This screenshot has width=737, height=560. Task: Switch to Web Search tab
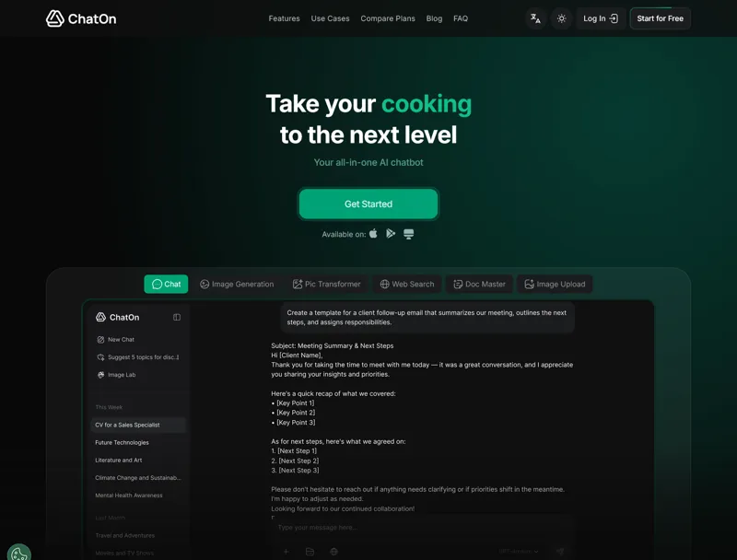pos(407,284)
